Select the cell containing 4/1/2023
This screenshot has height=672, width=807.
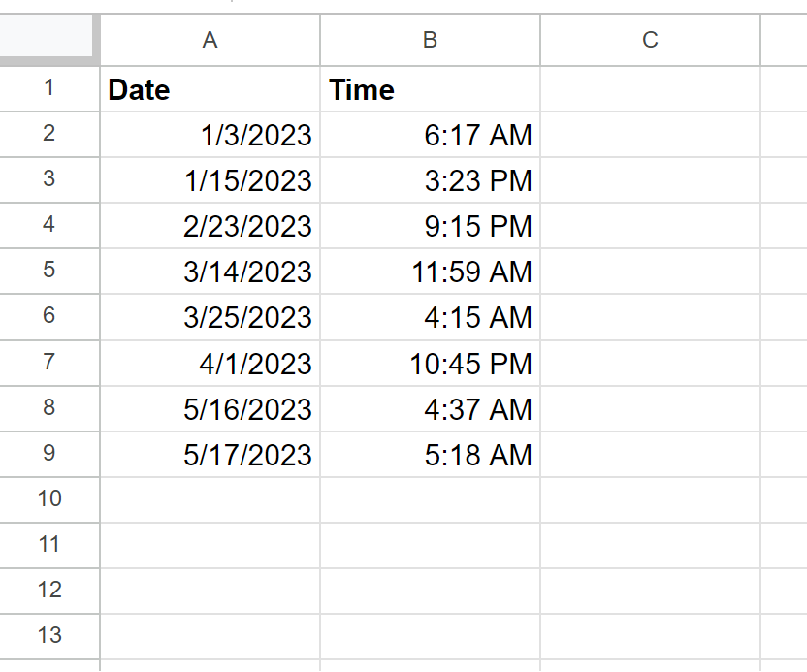point(210,363)
